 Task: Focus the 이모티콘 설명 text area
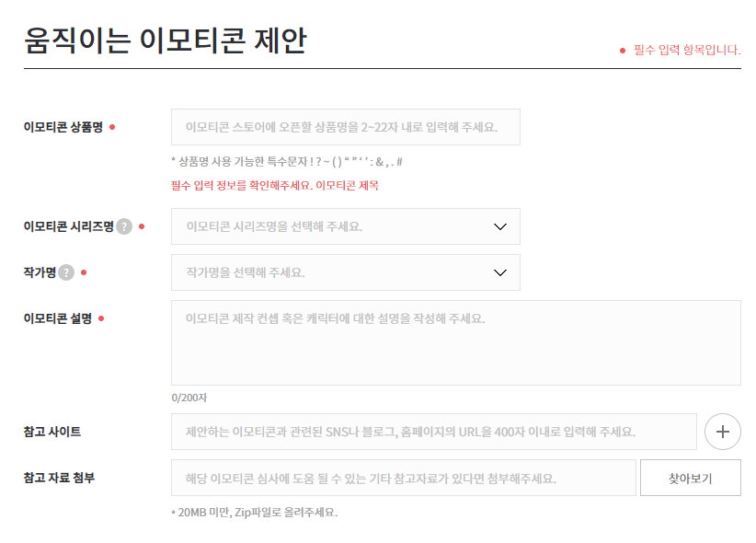click(456, 342)
